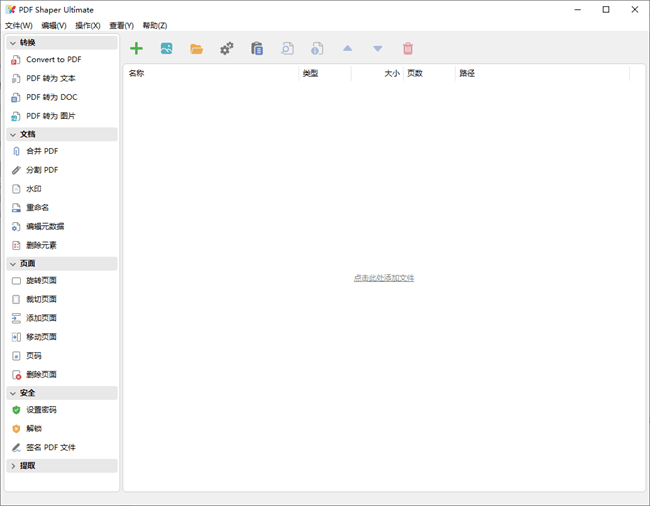Expand the 提取 section
The image size is (650, 506).
(x=12, y=466)
